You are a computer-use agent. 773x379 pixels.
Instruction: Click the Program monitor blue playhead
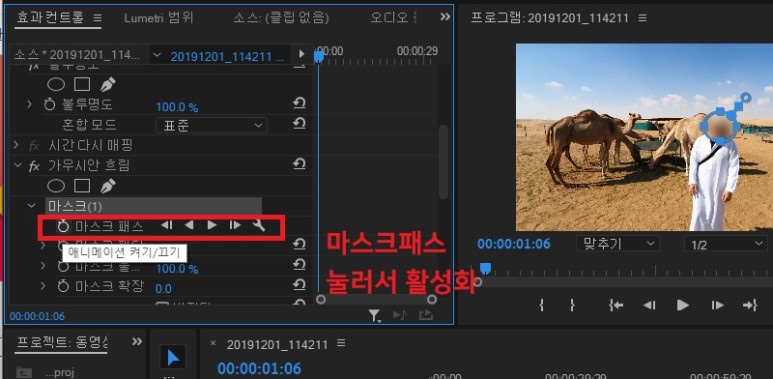point(485,268)
